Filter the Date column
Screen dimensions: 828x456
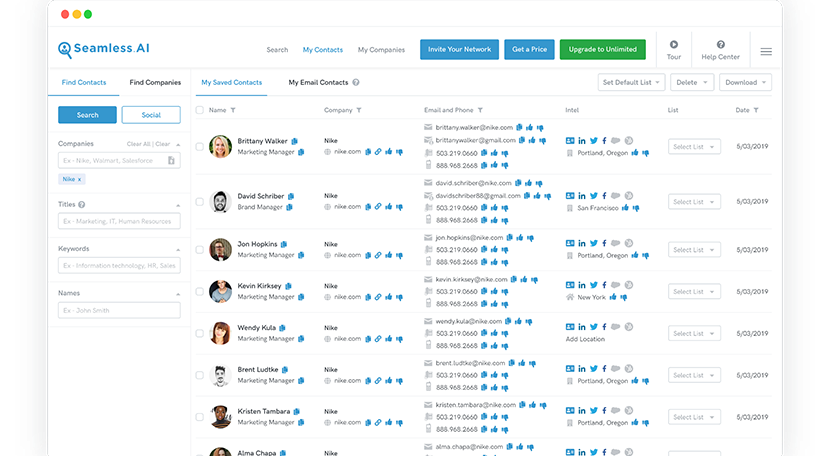[x=756, y=110]
